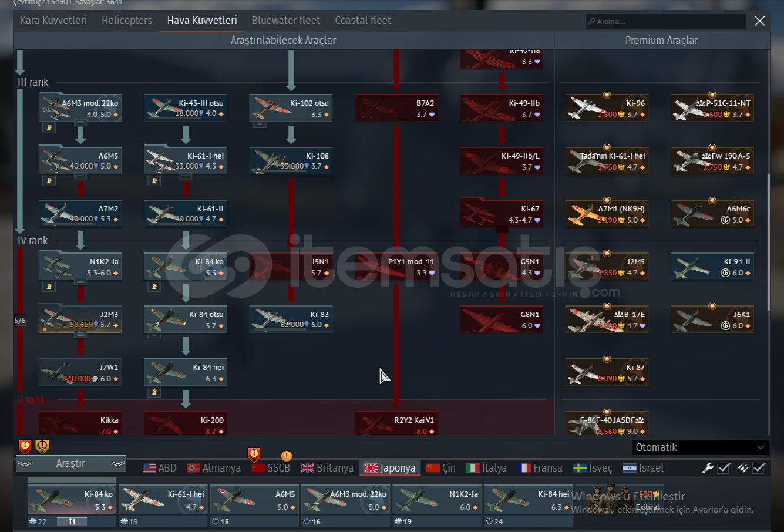
Task: Select the Ki-102 otsu aircraft card
Action: 291,108
